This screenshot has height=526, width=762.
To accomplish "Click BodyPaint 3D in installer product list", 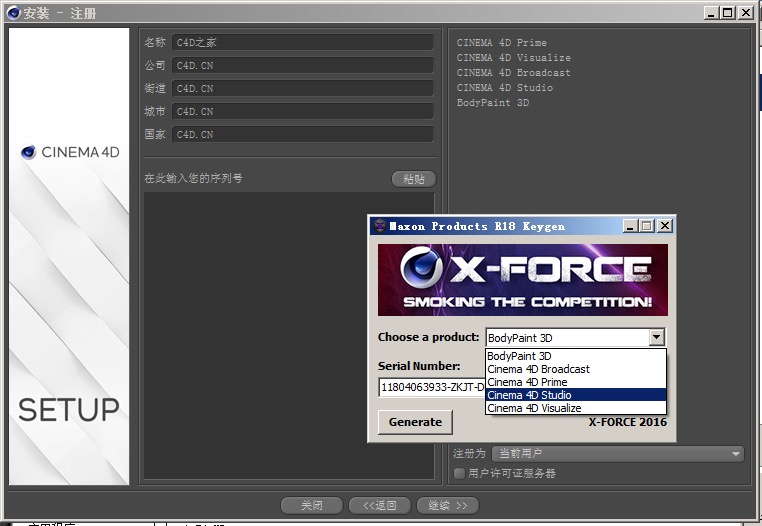I will point(493,103).
